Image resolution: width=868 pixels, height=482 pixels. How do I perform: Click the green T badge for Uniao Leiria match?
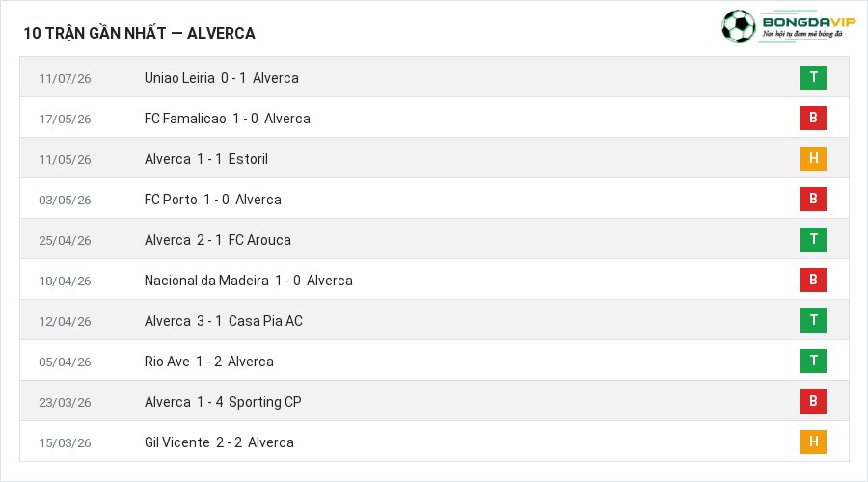813,77
